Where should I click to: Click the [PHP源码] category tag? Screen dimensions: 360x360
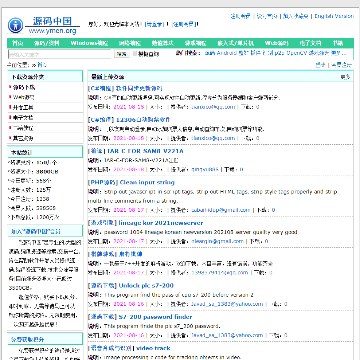[103, 182]
